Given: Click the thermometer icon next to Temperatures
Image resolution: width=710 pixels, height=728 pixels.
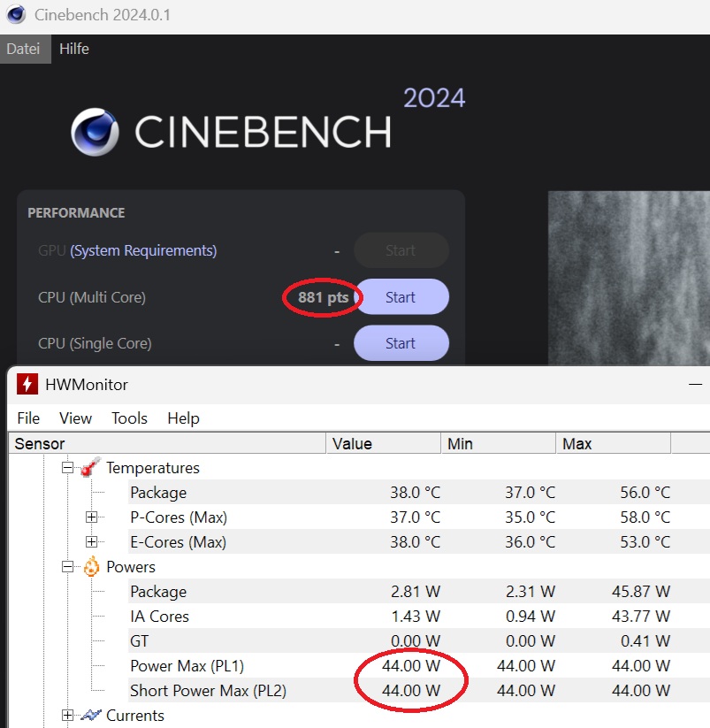Looking at the screenshot, I should tap(90, 467).
